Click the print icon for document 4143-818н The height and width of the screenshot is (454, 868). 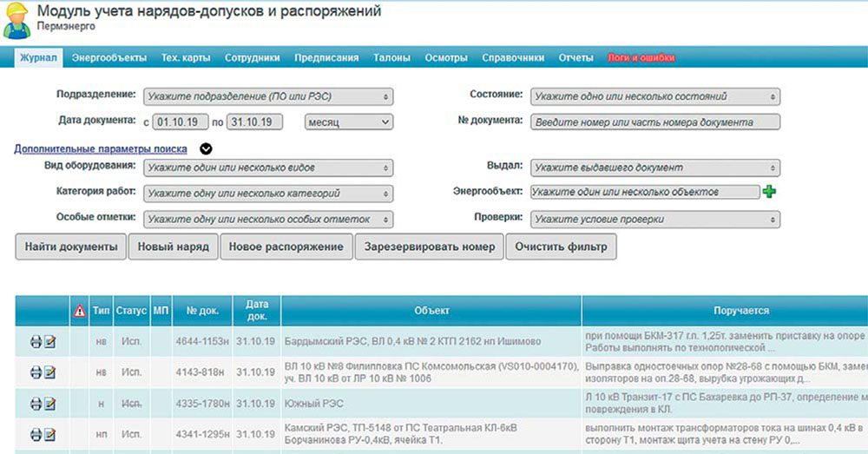[x=36, y=372]
